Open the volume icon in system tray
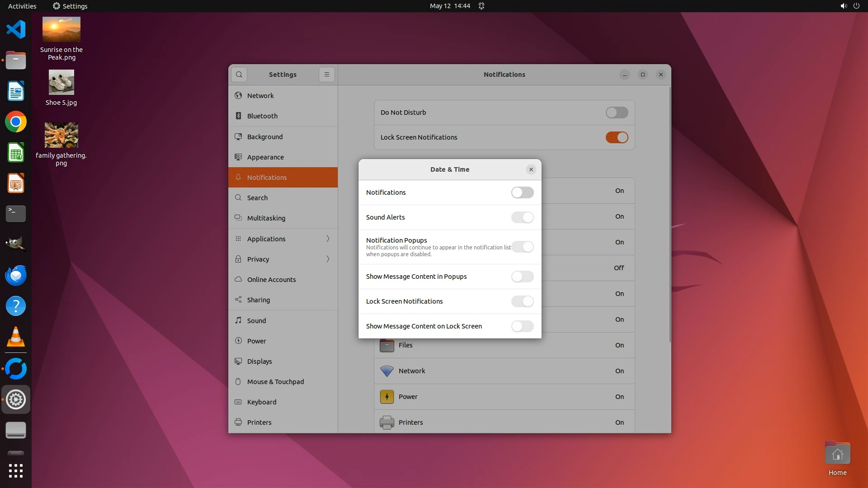This screenshot has width=868, height=488. [x=843, y=6]
